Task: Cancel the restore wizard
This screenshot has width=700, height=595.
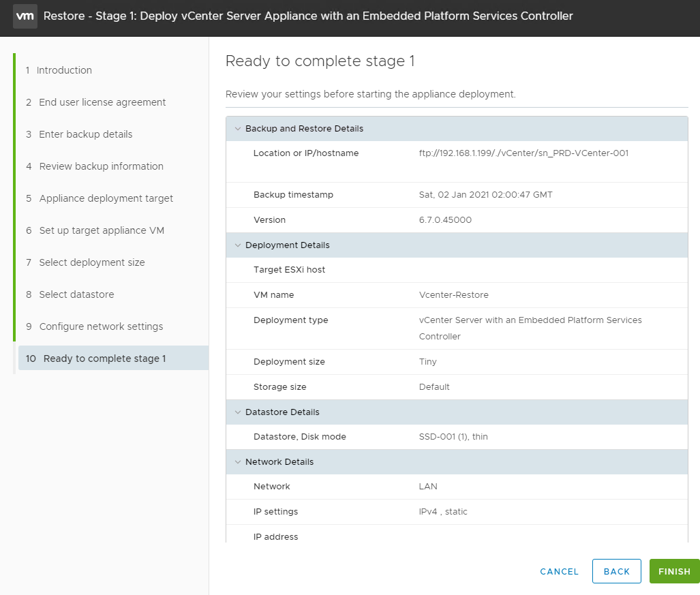Action: [x=559, y=572]
